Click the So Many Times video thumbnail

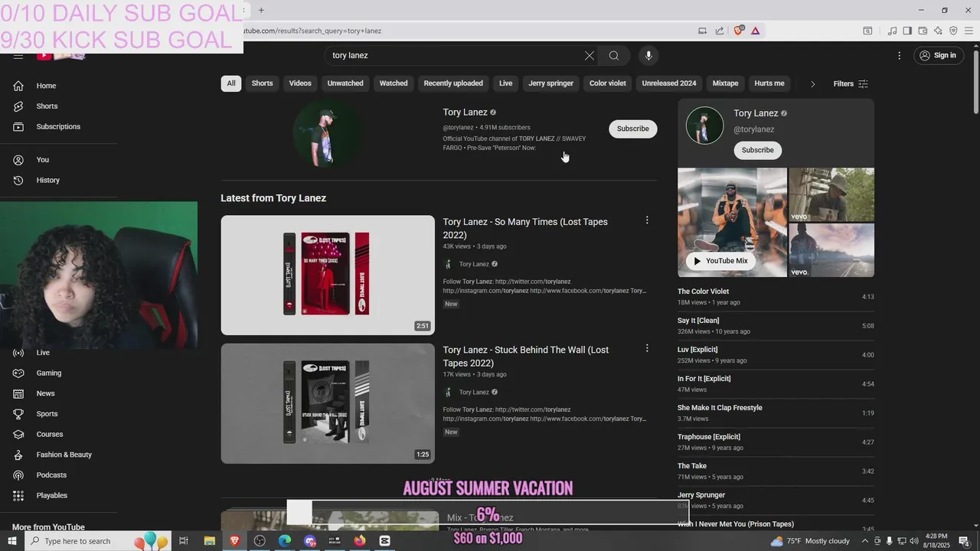pos(328,275)
